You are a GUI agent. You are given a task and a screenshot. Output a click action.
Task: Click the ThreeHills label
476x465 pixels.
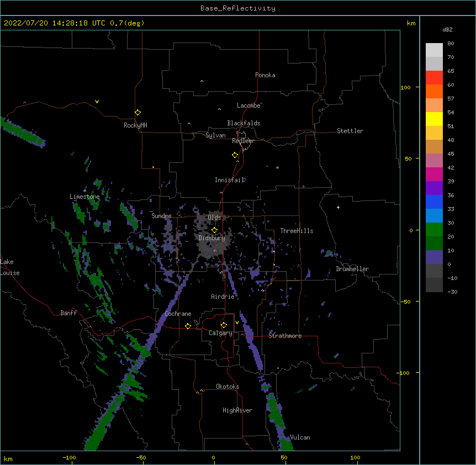pos(297,231)
